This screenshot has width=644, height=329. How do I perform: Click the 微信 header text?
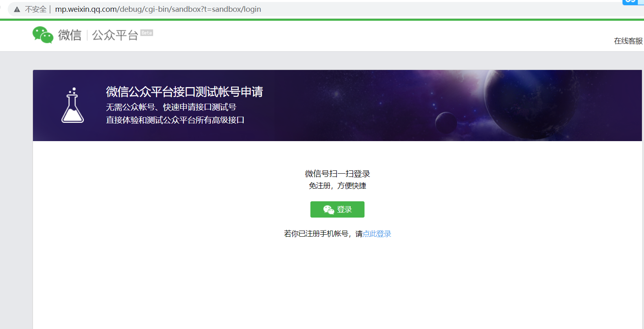click(x=70, y=35)
